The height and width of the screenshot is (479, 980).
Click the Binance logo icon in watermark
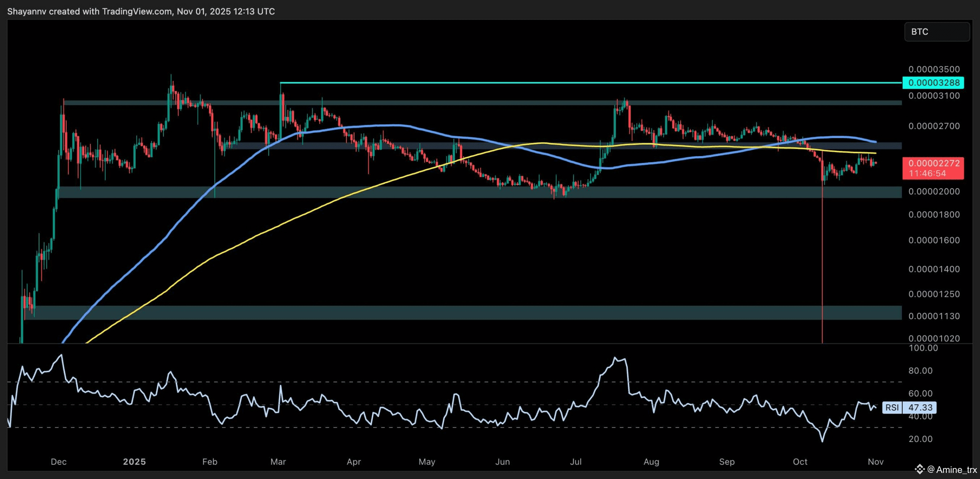[x=920, y=469]
